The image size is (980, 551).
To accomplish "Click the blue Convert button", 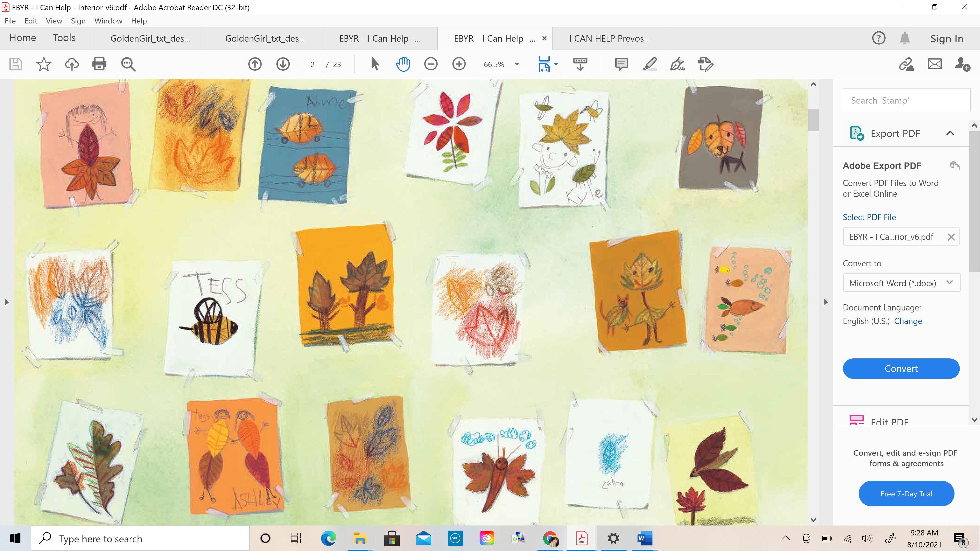I will [901, 368].
